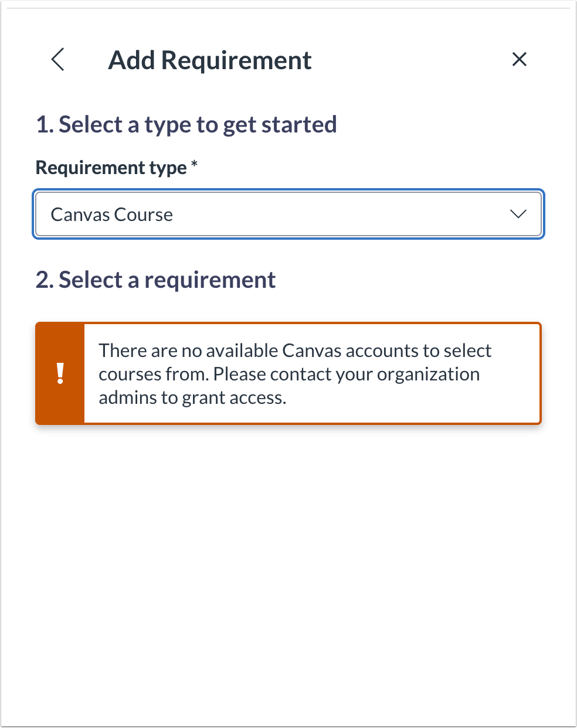Select the Add Requirement title text
Image resolution: width=577 pixels, height=728 pixels.
click(210, 60)
